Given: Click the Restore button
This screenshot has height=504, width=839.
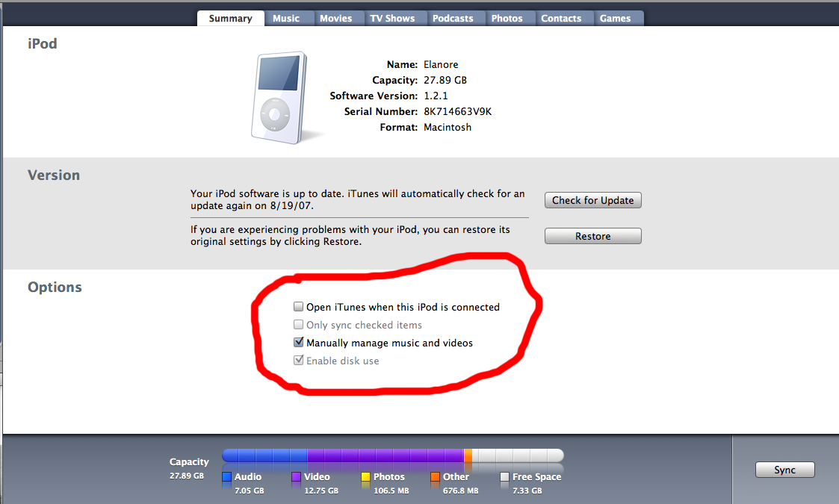Looking at the screenshot, I should (593, 236).
